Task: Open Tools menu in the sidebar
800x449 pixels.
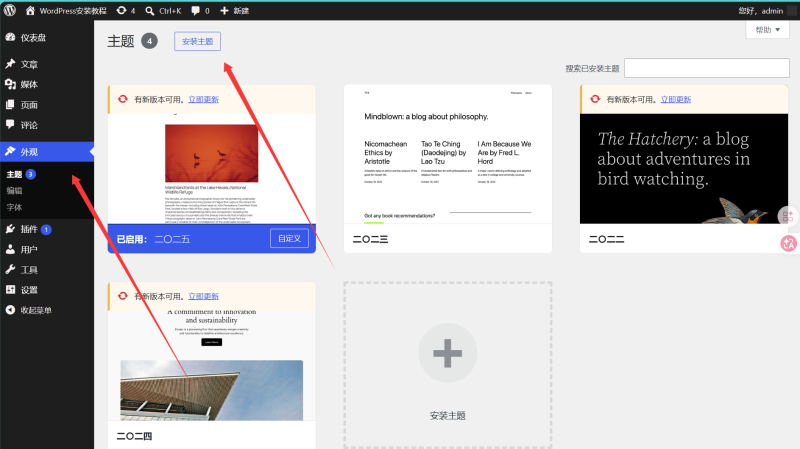Action: pyautogui.click(x=47, y=269)
